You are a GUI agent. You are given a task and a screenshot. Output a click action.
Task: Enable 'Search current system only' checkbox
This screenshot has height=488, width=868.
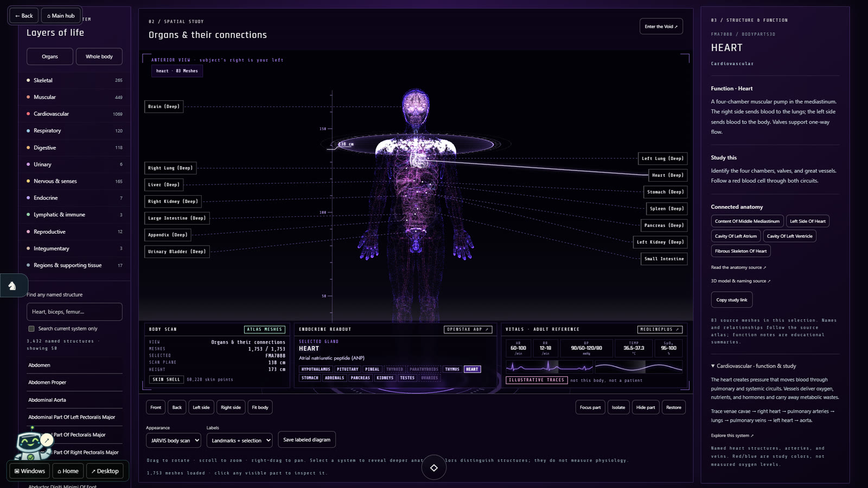click(31, 329)
